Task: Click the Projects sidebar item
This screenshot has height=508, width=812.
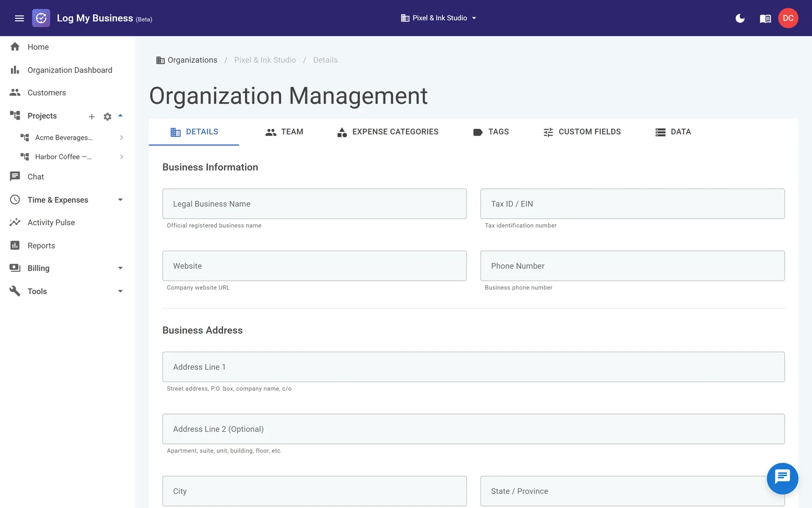Action: 42,116
